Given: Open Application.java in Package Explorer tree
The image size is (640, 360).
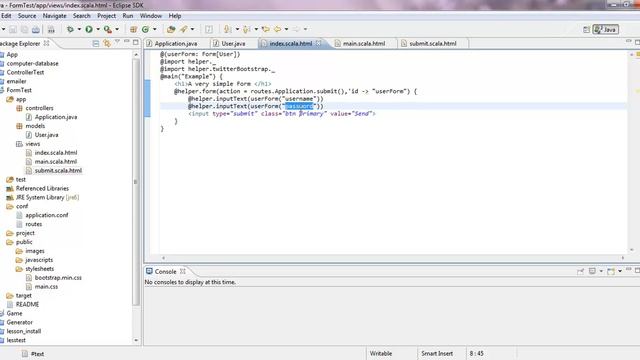Looking at the screenshot, I should click(x=56, y=117).
